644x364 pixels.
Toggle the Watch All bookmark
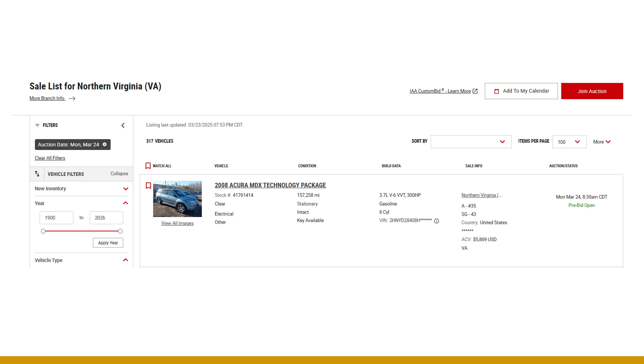(148, 166)
